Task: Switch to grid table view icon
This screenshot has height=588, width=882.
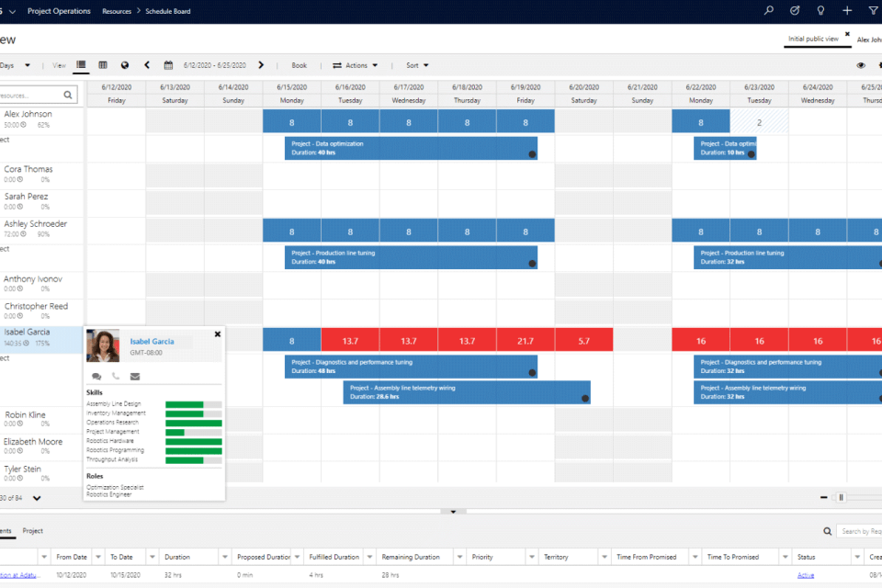Action: pyautogui.click(x=103, y=65)
